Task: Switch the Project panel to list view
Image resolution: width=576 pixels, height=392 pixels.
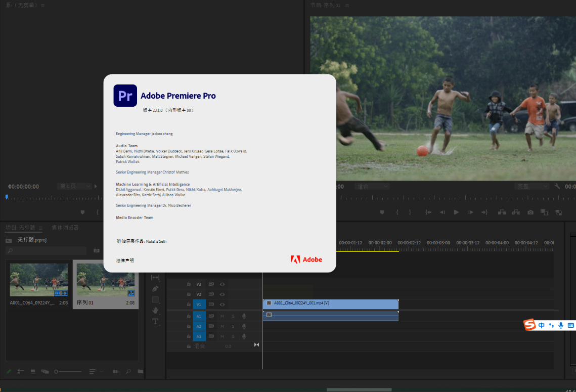Action: click(x=21, y=372)
